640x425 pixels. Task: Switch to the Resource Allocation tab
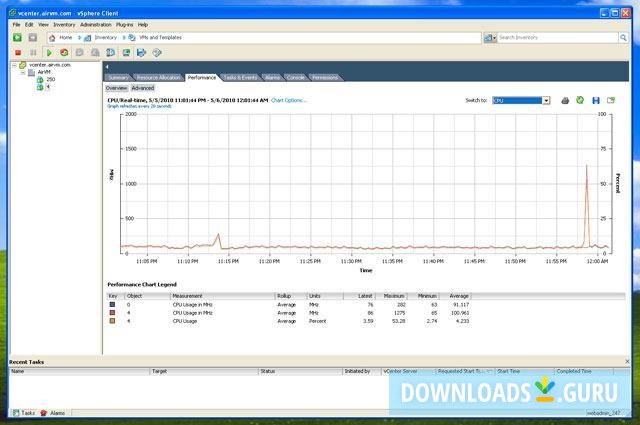(x=158, y=78)
